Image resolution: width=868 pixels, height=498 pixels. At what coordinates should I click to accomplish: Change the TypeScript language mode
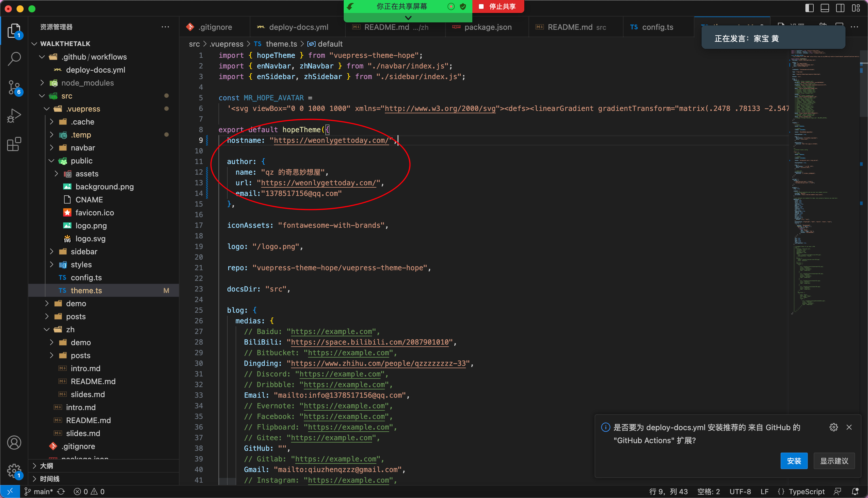point(806,492)
